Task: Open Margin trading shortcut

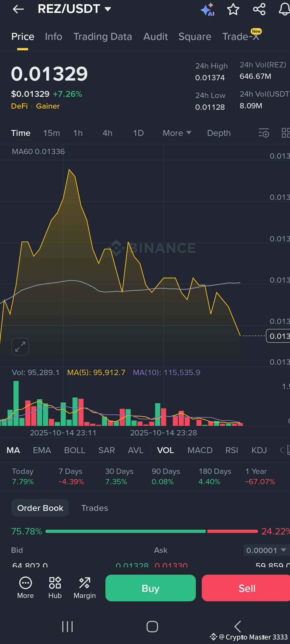Action: click(85, 588)
